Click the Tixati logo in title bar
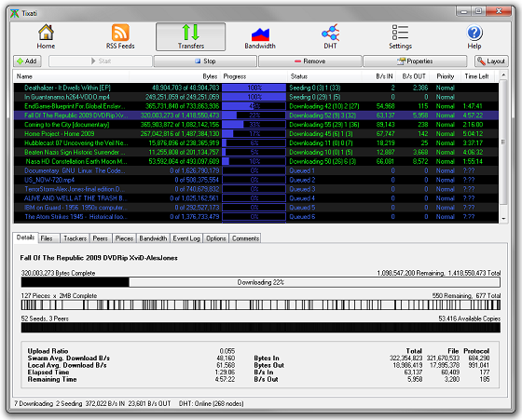522x420 pixels. [x=15, y=13]
